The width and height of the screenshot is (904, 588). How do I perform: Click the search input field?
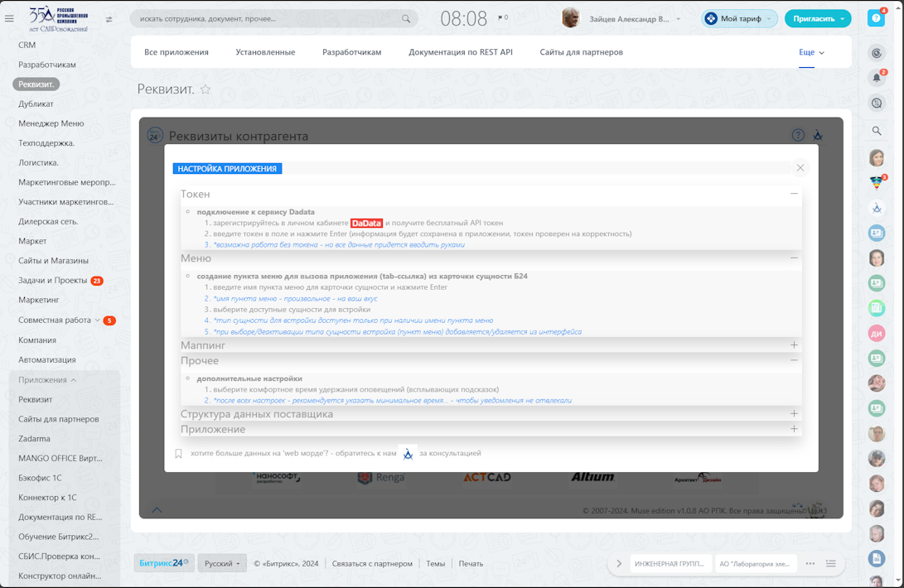[x=265, y=18]
